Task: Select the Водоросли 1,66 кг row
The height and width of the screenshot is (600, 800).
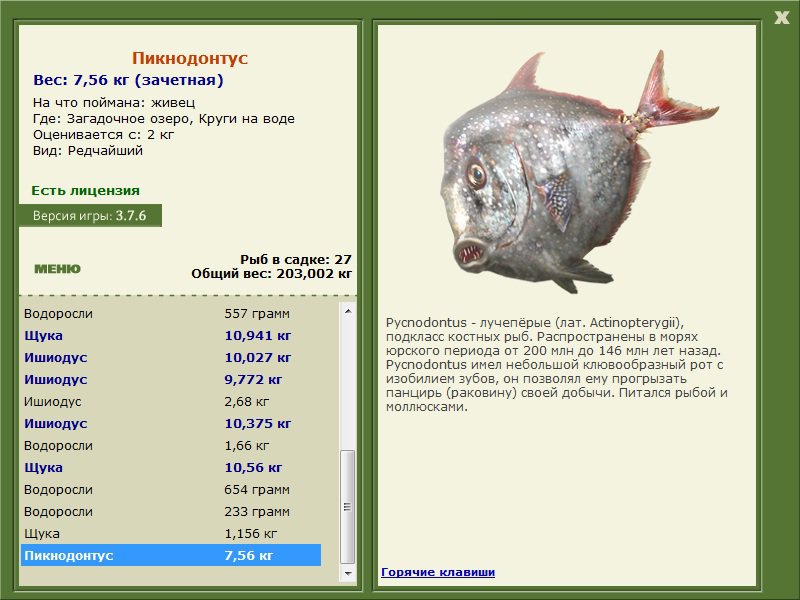Action: [171, 445]
